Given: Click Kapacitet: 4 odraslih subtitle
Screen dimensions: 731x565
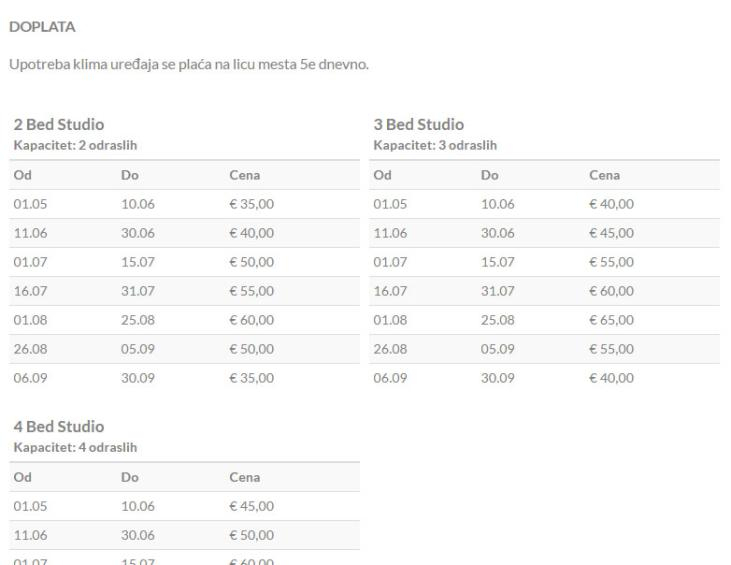Looking at the screenshot, I should (x=75, y=446).
